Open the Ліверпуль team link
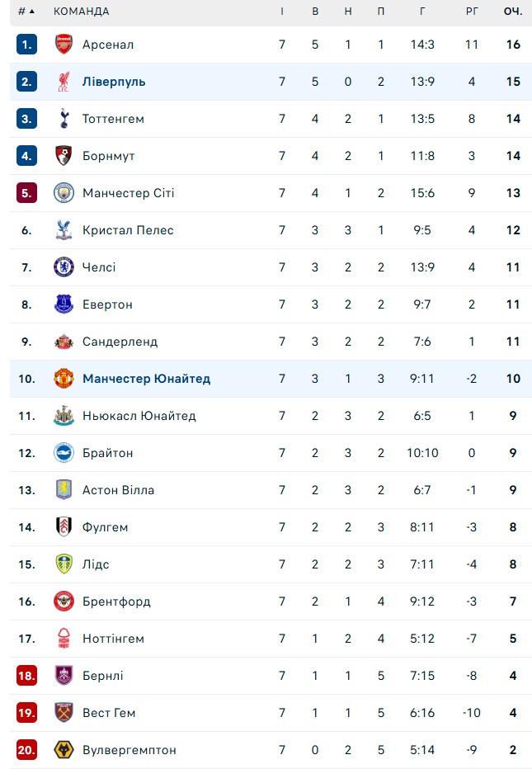 (114, 82)
